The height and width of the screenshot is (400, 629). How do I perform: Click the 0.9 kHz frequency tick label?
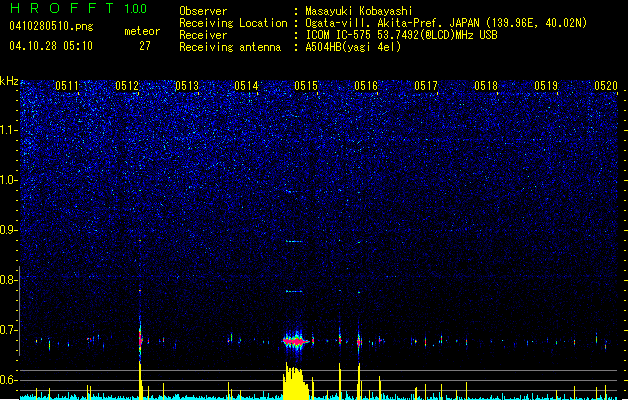coord(8,230)
